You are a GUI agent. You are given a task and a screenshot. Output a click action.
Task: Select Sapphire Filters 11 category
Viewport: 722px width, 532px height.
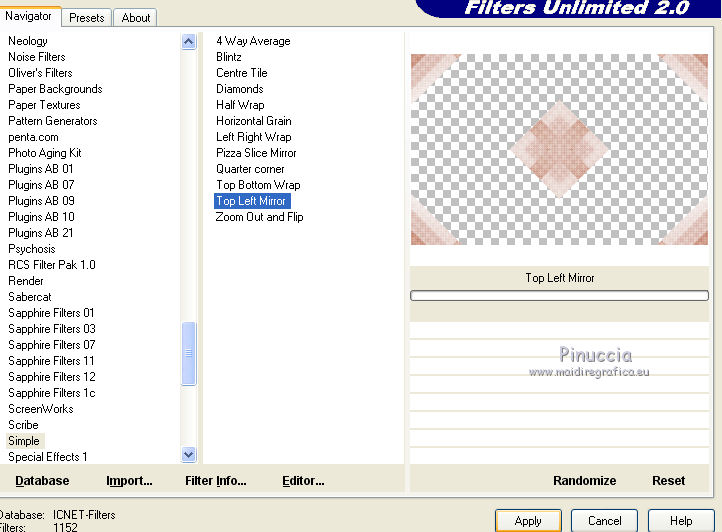pos(51,361)
